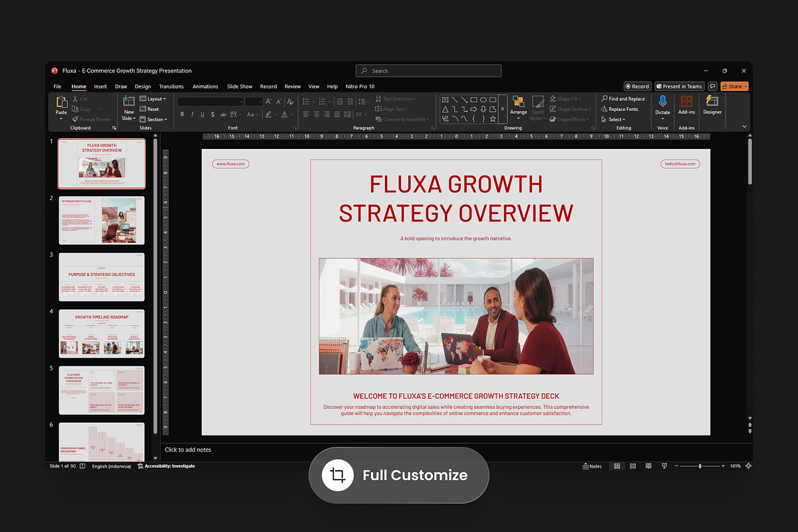
Task: Open the Design tab
Action: pyautogui.click(x=142, y=86)
